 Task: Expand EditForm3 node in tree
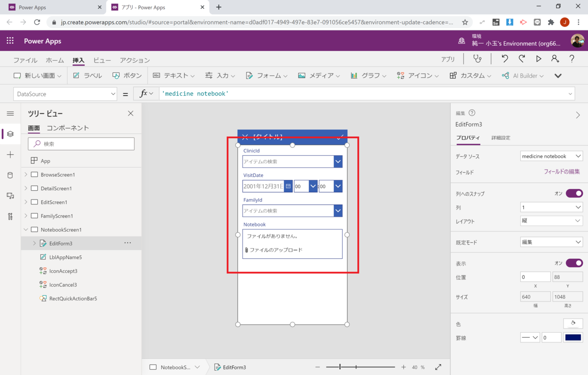34,243
